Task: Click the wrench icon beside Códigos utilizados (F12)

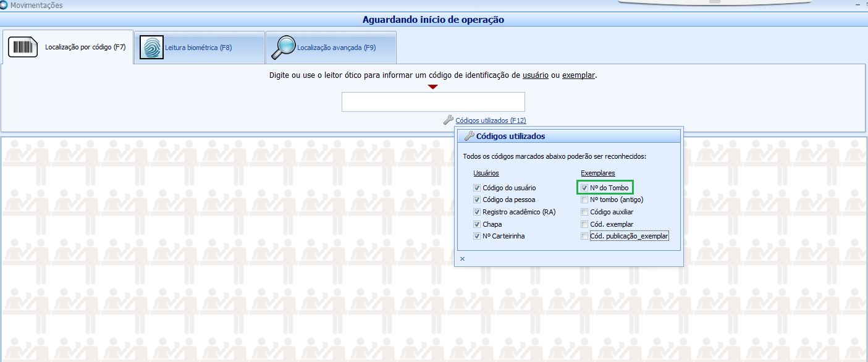Action: pos(449,120)
